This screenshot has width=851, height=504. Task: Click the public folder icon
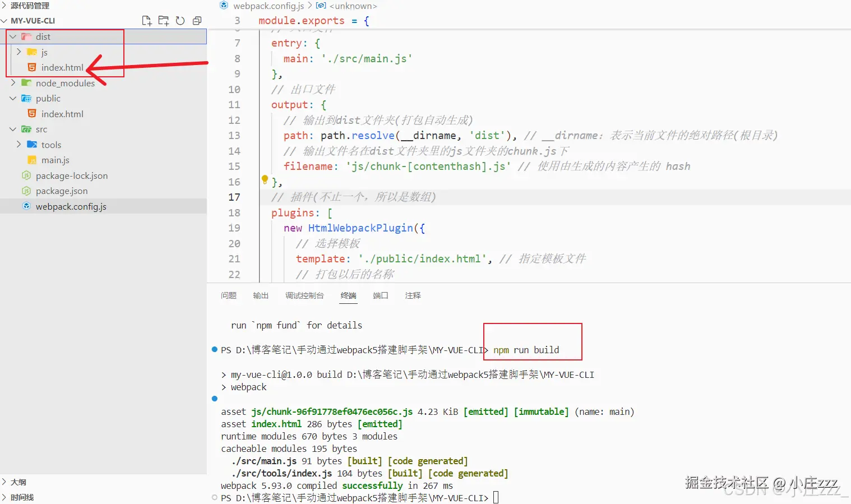pos(26,98)
